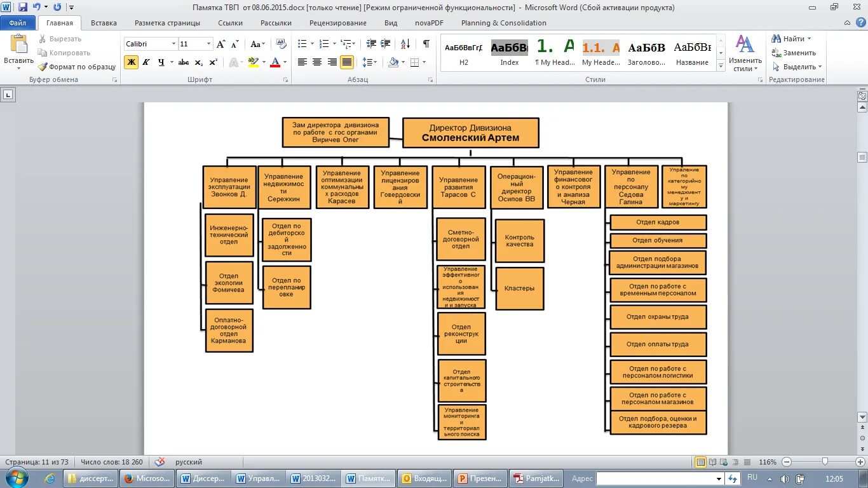868x488 pixels.
Task: Click the vertical scrollbar thumb
Action: point(862,157)
